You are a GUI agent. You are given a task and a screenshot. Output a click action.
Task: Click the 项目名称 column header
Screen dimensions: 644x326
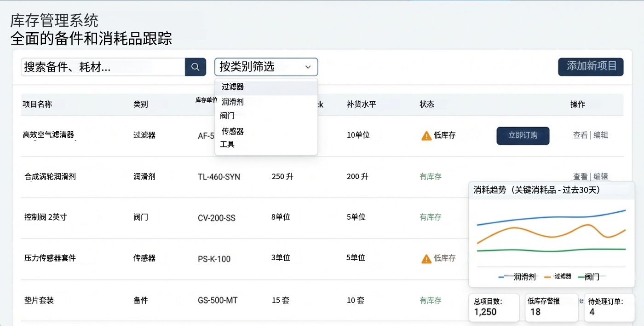pyautogui.click(x=37, y=104)
